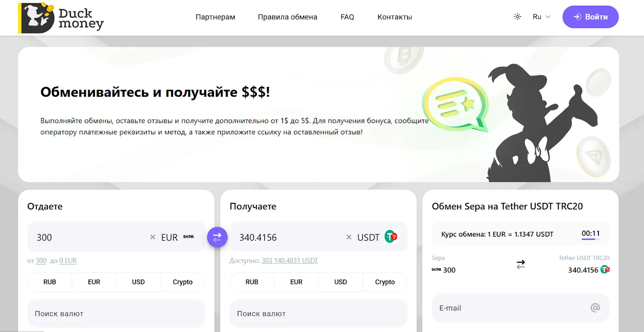This screenshot has width=644, height=332.
Task: Select Crypto tab in Отдаете
Action: (x=183, y=282)
